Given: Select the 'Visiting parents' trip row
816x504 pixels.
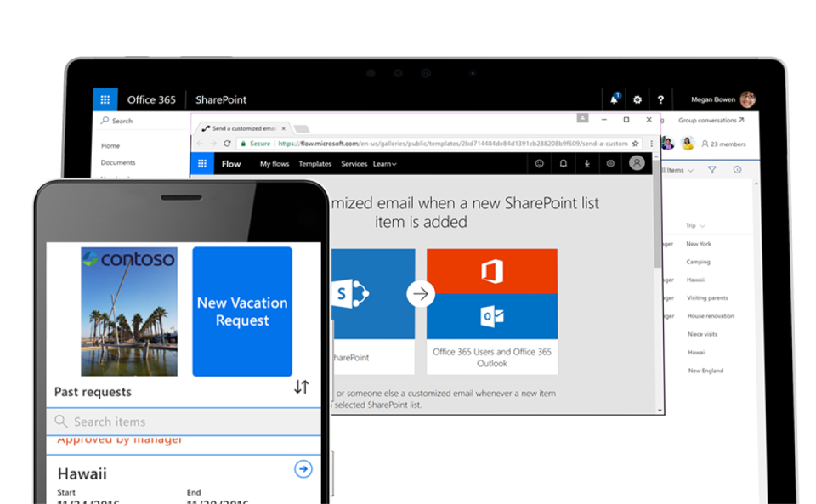Looking at the screenshot, I should pyautogui.click(x=707, y=298).
